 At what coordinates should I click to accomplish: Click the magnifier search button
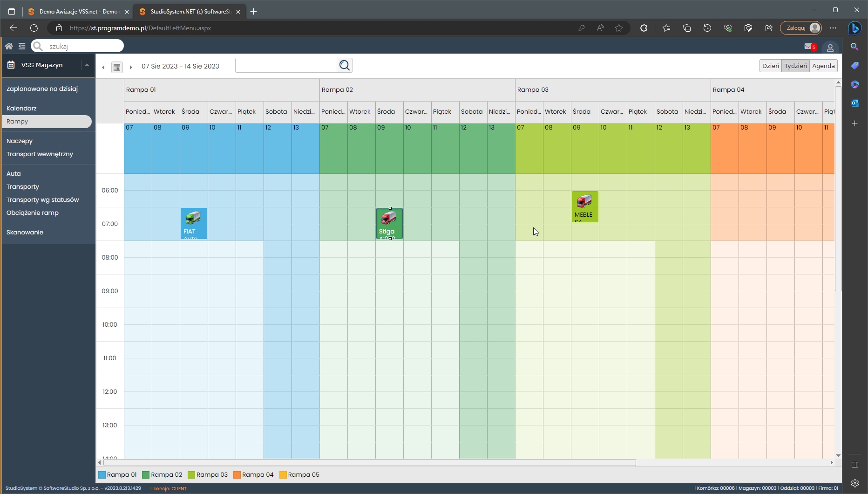pos(345,65)
